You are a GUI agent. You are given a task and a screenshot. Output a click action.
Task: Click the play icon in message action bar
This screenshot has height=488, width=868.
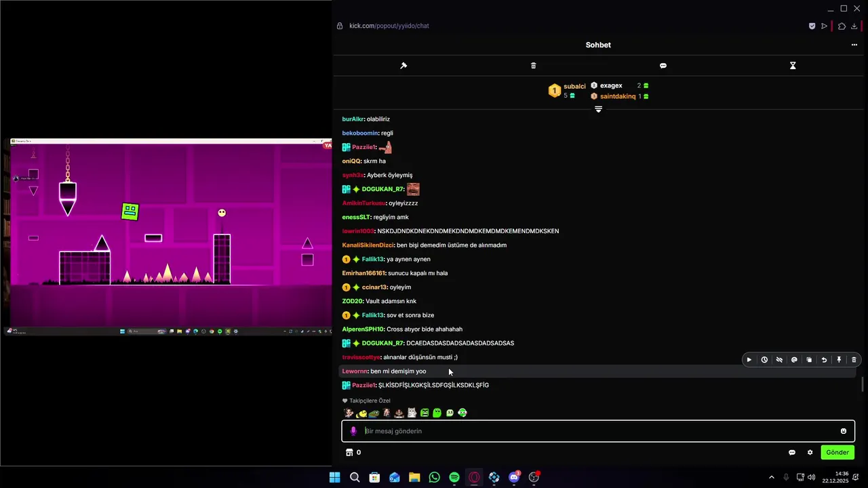(749, 360)
